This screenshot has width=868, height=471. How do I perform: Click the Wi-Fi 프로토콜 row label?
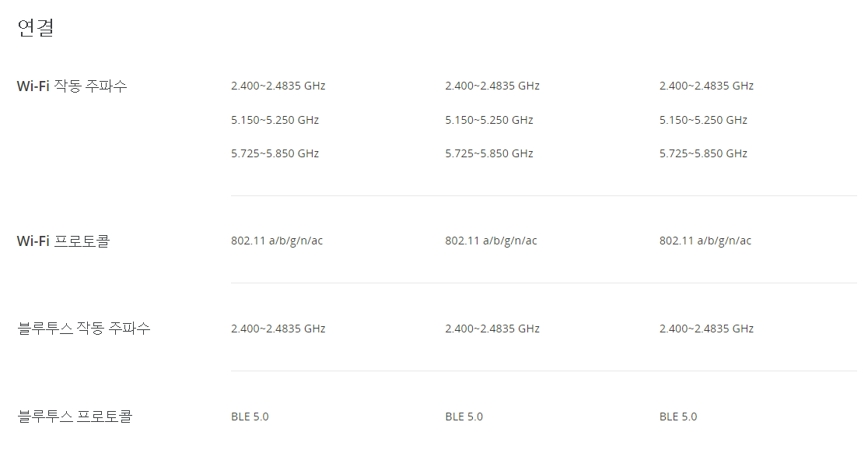pyautogui.click(x=64, y=241)
